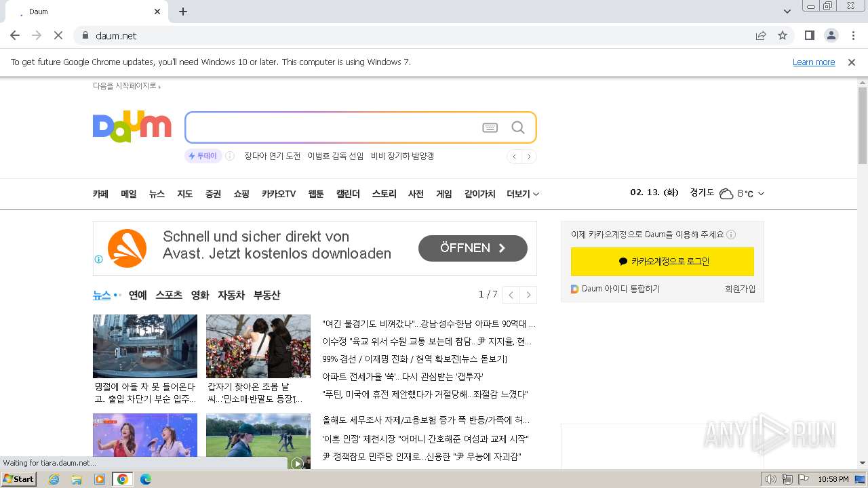Go to next news page arrow
Screen dimensions: 868x488
pos(528,295)
